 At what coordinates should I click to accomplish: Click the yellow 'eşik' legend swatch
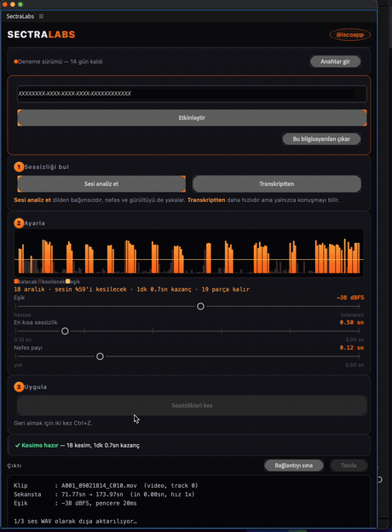[x=68, y=281]
